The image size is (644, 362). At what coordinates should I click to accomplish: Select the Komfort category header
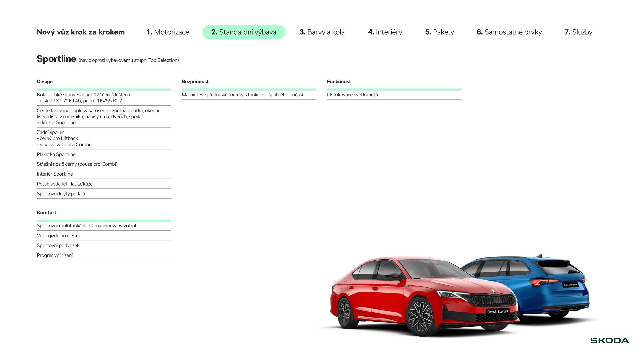pos(47,213)
